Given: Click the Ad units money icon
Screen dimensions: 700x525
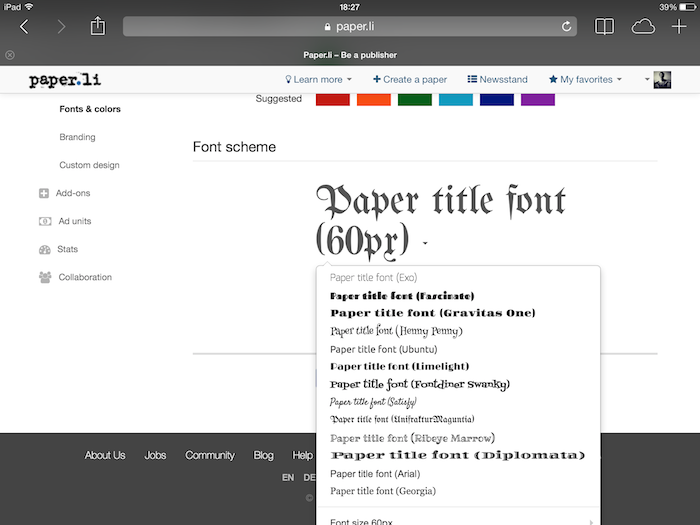Looking at the screenshot, I should pos(45,221).
